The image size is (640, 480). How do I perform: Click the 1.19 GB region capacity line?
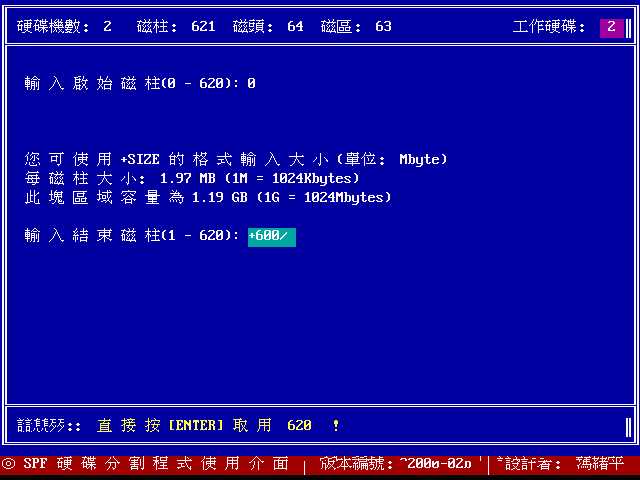[208, 198]
